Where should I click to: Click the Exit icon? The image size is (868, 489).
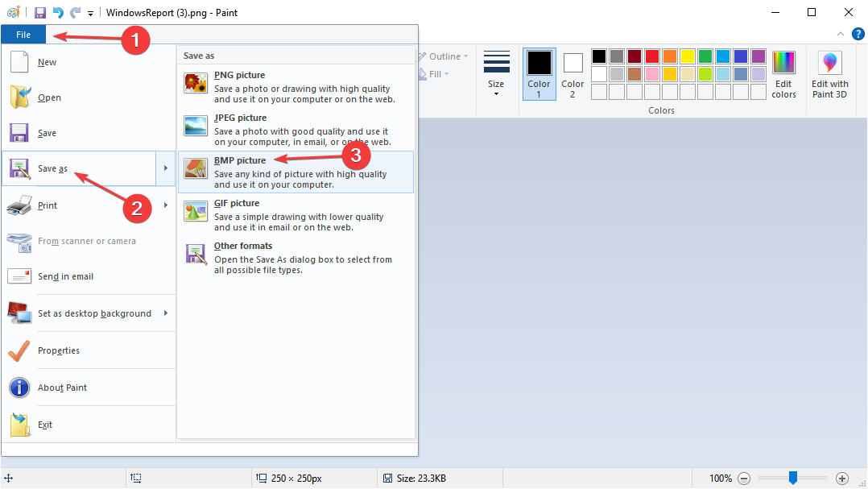click(20, 425)
